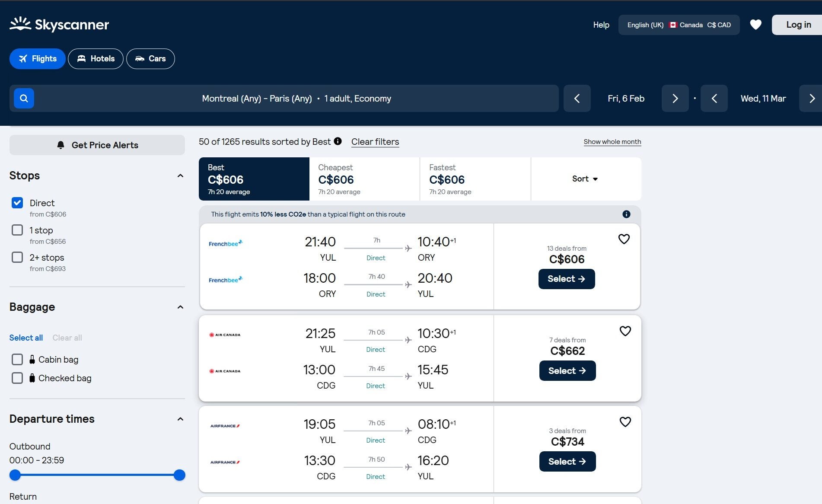Collapse the Departure times section
Viewport: 822px width, 504px height.
tap(180, 419)
